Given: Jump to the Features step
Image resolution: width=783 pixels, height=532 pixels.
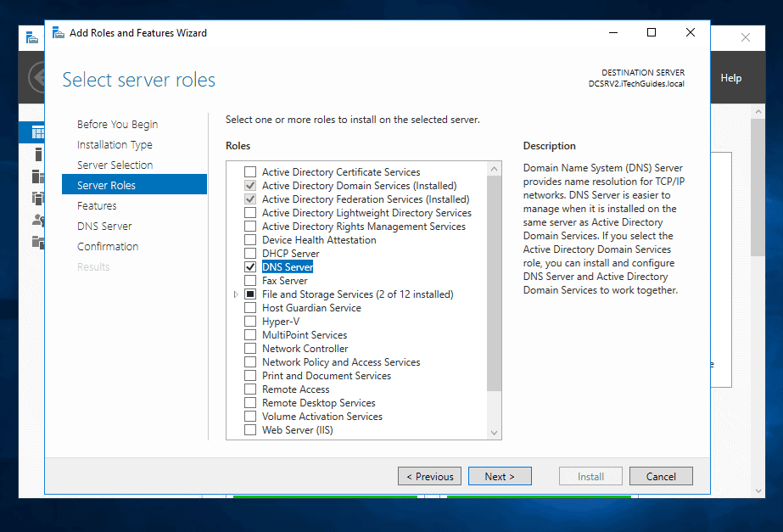Looking at the screenshot, I should pos(97,205).
